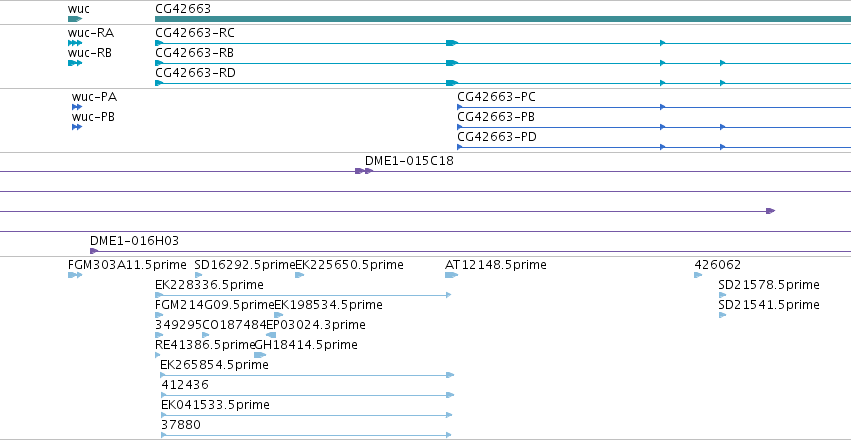Click the GH18414.5prime EST block
This screenshot has width=851, height=440.
pyautogui.click(x=261, y=355)
